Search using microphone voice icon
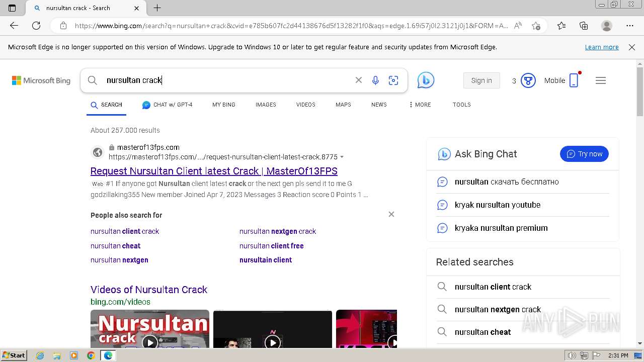This screenshot has height=362, width=644. tap(375, 80)
